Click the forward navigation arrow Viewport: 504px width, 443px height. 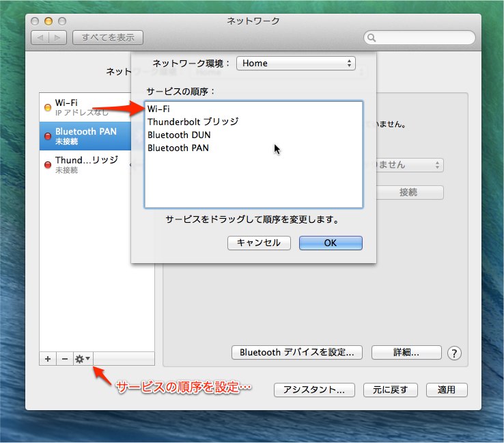coord(57,38)
